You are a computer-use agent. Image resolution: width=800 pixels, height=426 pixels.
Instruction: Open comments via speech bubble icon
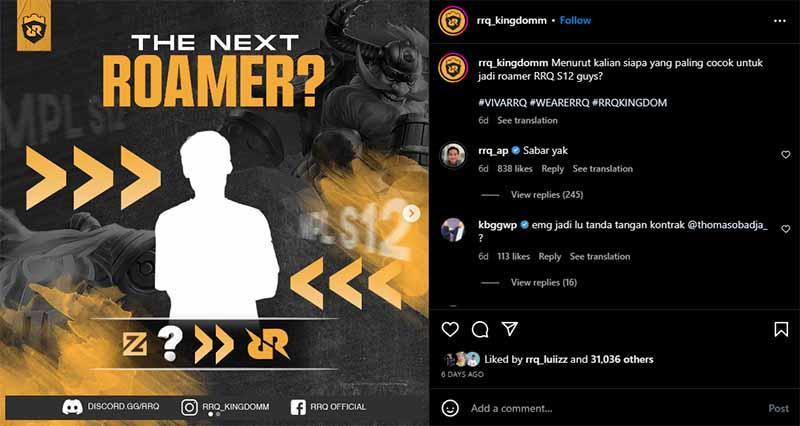(480, 330)
